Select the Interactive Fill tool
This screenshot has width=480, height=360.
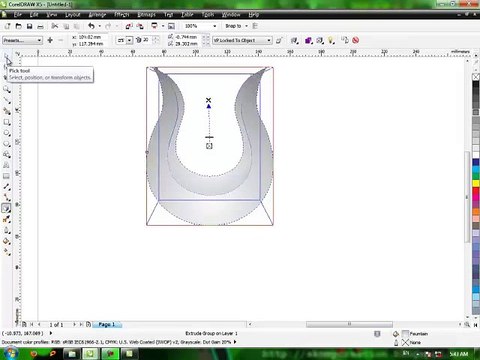6,252
